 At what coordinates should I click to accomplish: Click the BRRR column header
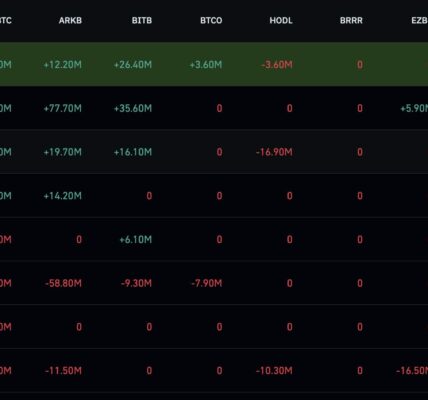point(351,20)
